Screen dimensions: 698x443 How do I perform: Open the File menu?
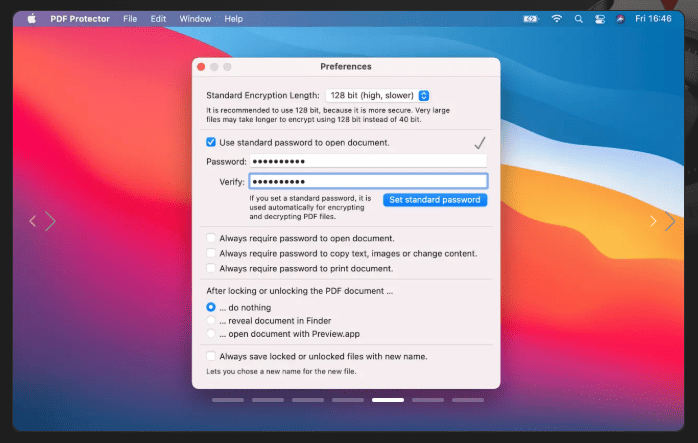(x=130, y=19)
